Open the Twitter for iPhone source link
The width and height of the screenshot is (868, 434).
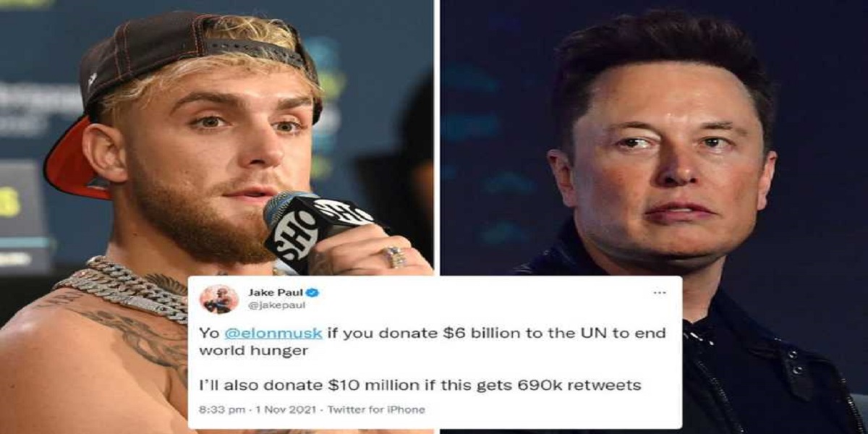click(376, 409)
